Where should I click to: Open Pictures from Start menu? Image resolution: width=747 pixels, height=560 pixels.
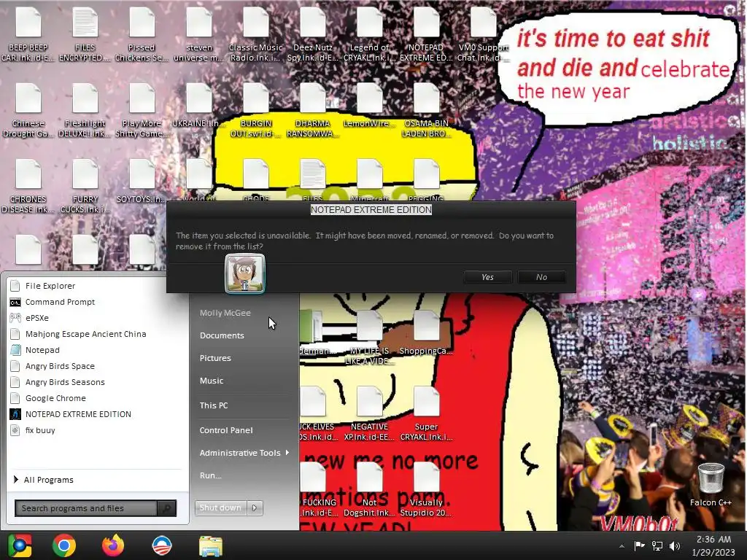click(215, 358)
